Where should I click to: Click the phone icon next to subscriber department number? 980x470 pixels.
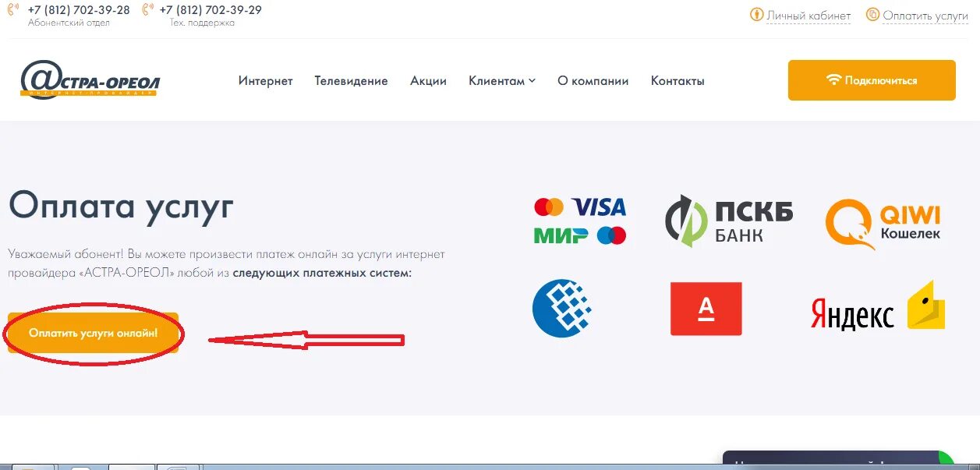click(x=13, y=10)
